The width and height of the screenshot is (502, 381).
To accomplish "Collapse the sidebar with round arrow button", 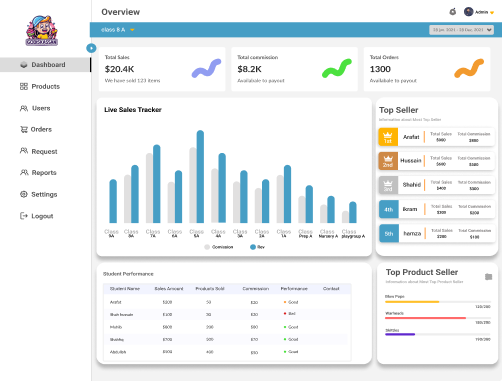I will (91, 48).
